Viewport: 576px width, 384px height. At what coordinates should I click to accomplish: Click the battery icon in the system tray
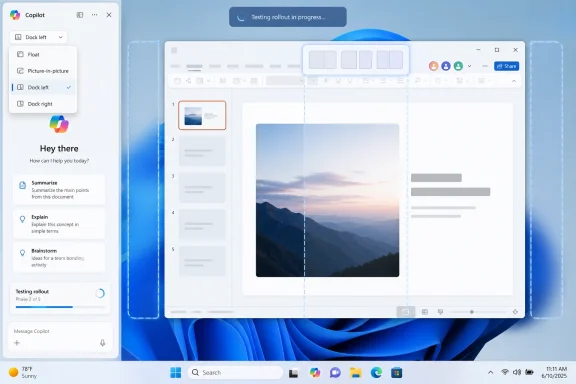529,372
